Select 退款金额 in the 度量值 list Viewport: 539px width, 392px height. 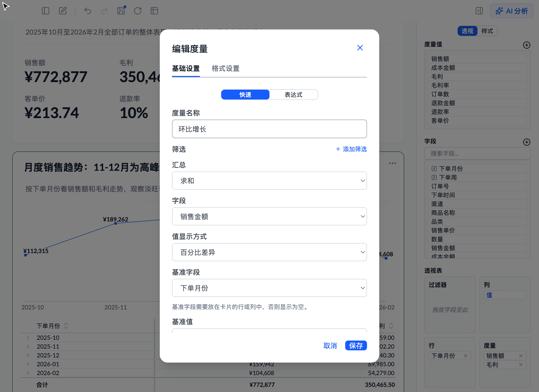[x=477, y=103]
